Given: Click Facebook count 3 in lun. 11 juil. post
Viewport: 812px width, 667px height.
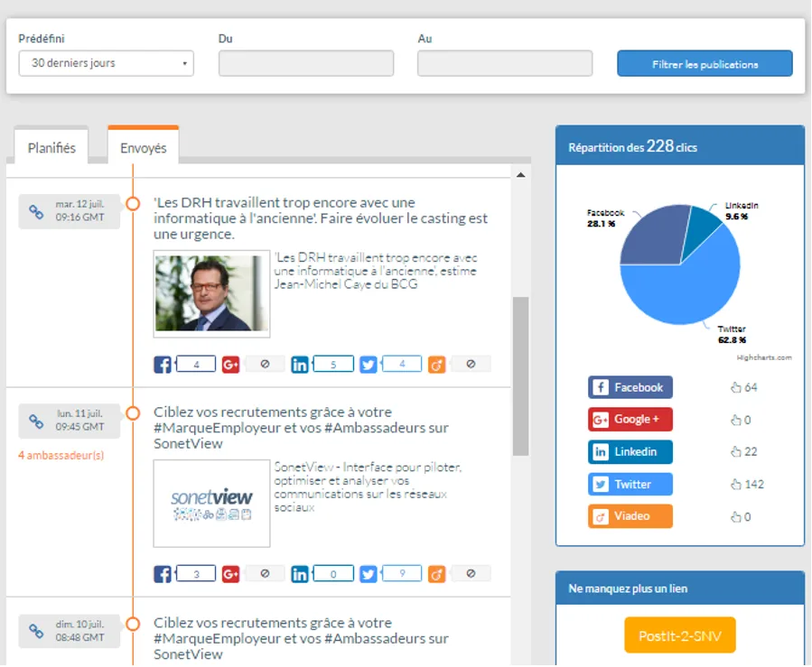Looking at the screenshot, I should click(196, 573).
